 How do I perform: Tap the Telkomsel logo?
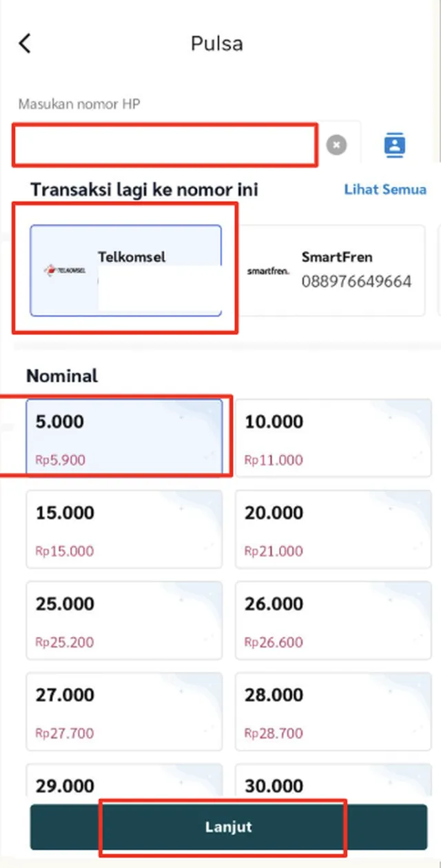64,270
